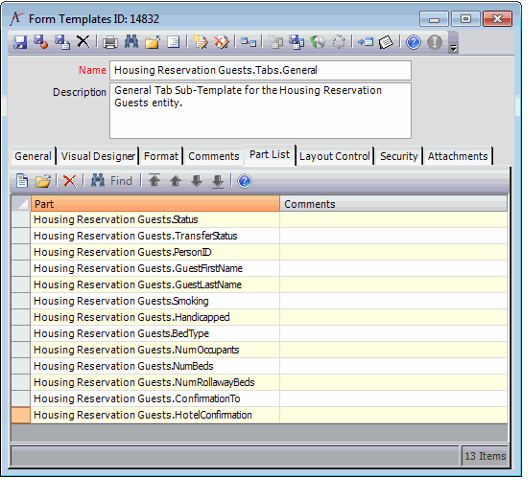Click the linked records icon

coord(249,42)
